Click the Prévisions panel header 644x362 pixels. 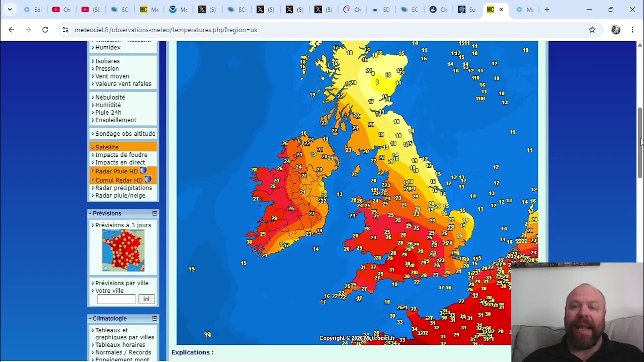point(123,213)
